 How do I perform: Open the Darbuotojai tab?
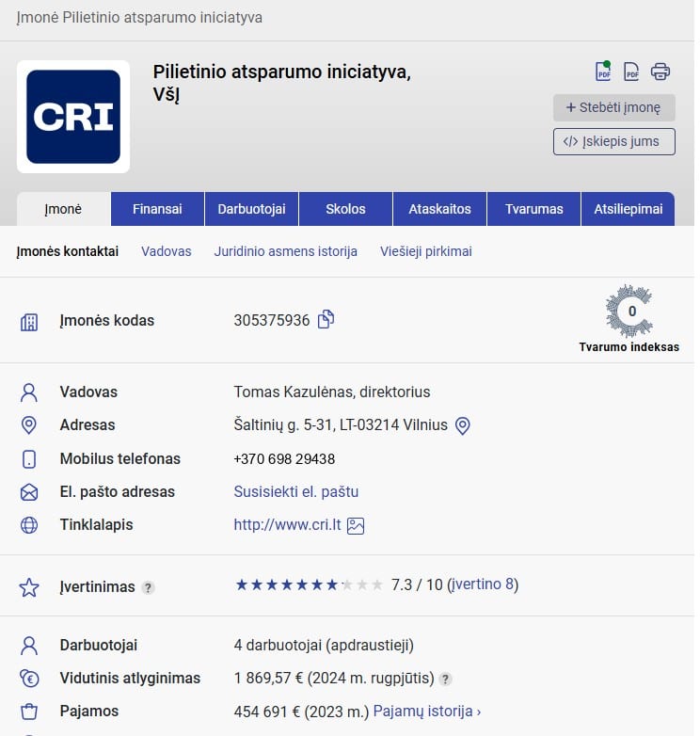click(251, 209)
